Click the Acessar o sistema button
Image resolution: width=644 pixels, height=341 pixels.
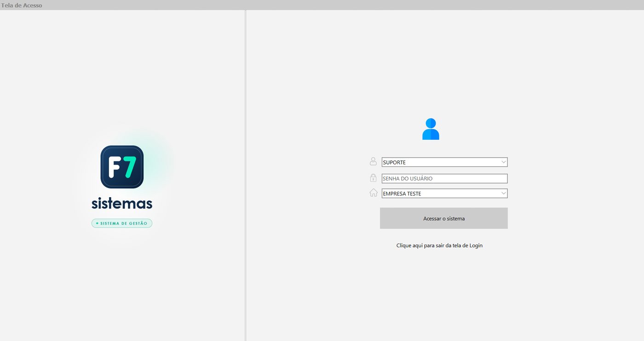point(444,218)
